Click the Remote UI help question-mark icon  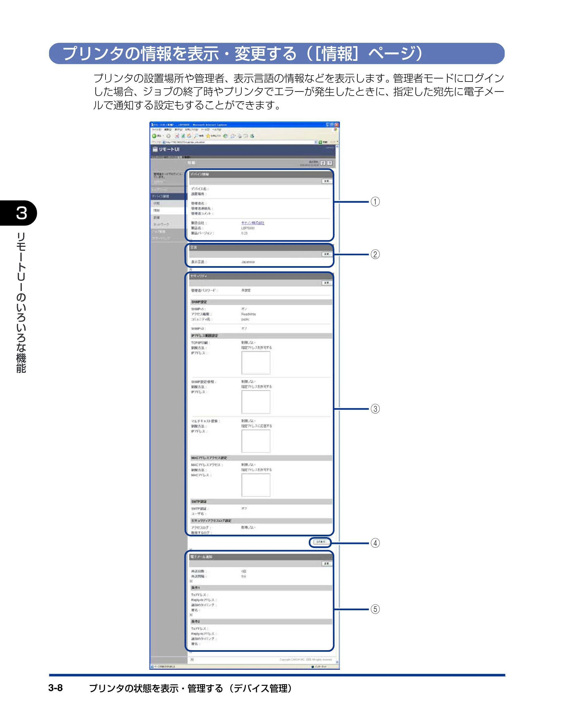[329, 163]
